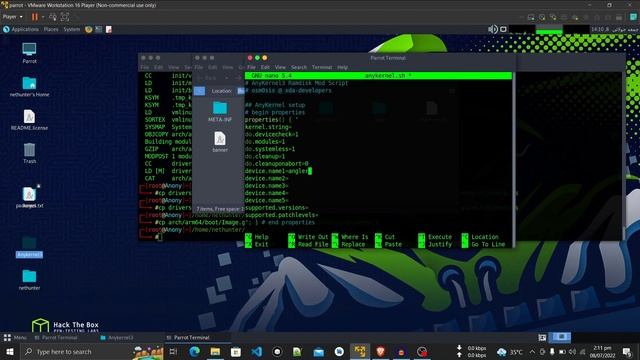Open Edit menu in Parrot Terminal nano window
The width and height of the screenshot is (640, 360).
point(265,67)
